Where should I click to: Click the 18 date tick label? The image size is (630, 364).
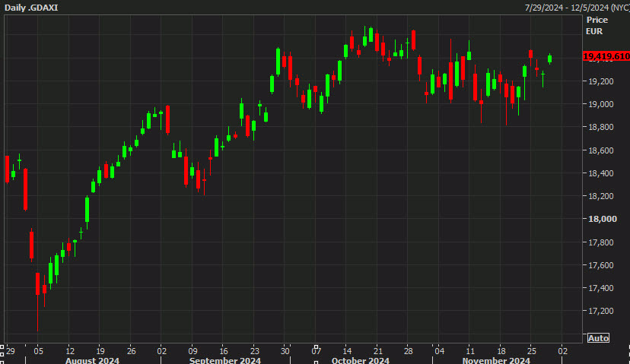[501, 351]
